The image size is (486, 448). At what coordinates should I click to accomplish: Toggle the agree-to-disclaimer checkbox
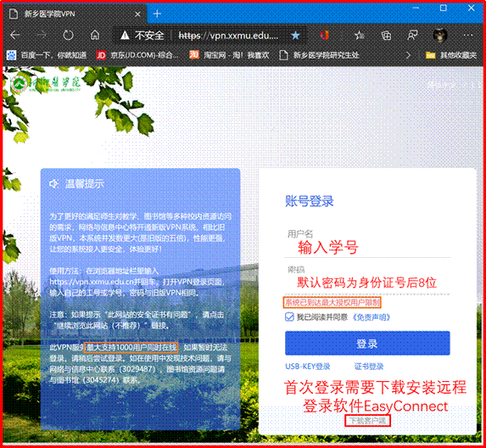pos(289,316)
